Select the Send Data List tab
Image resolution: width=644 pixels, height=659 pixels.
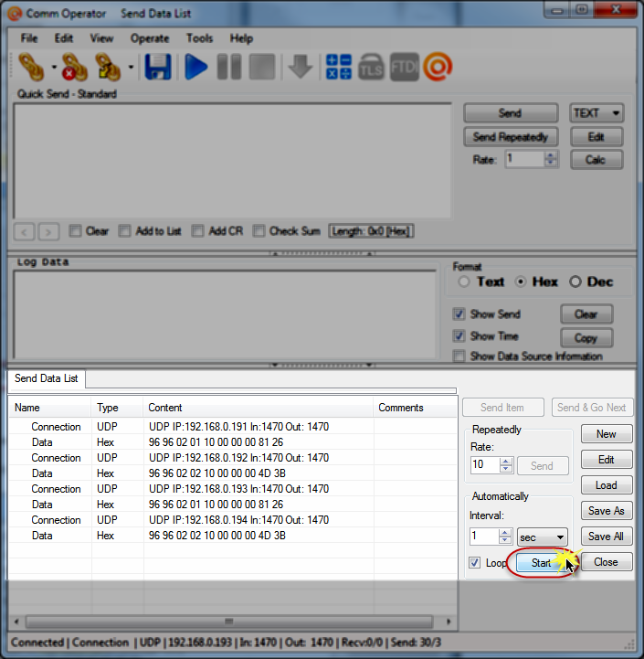[x=47, y=378]
